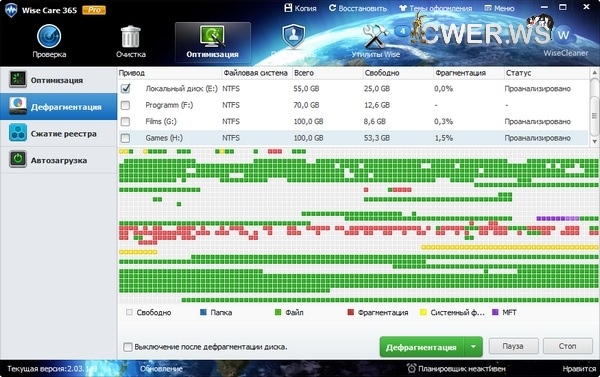Sort by the Привод column header
This screenshot has width=600, height=377.
tap(170, 73)
